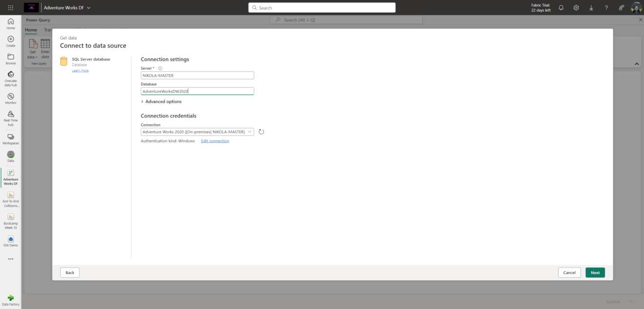Click the Next button

tap(595, 272)
